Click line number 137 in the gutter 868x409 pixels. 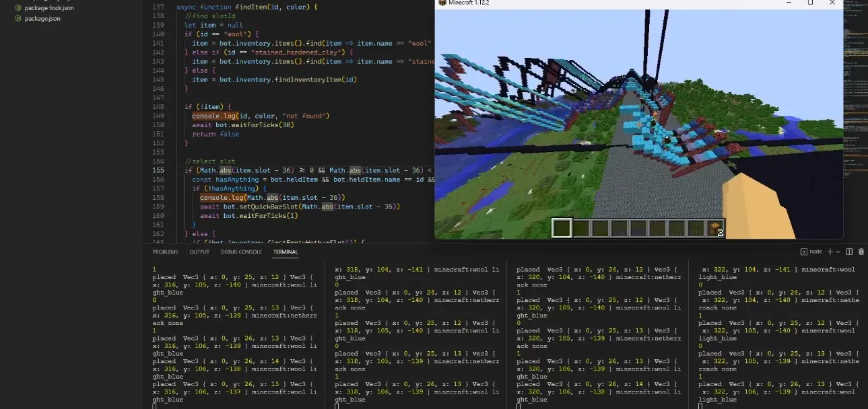coord(158,7)
